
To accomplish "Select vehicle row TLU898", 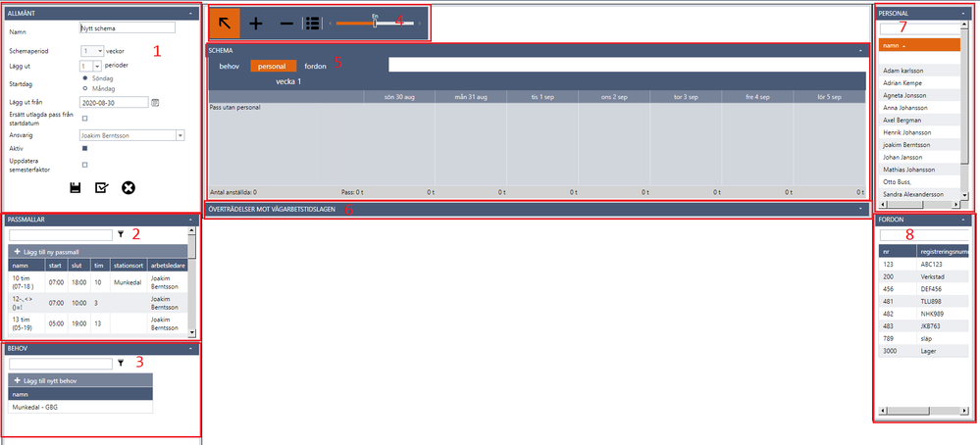I will point(924,301).
